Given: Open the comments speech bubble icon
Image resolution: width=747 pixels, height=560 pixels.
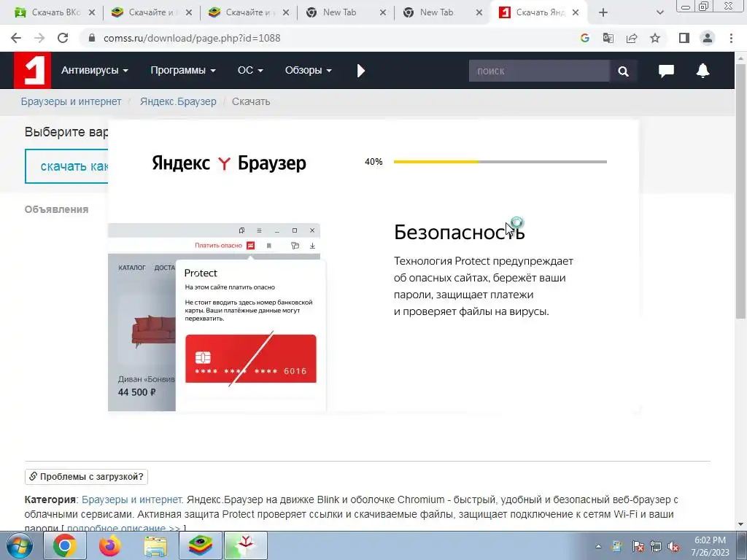Looking at the screenshot, I should 666,71.
